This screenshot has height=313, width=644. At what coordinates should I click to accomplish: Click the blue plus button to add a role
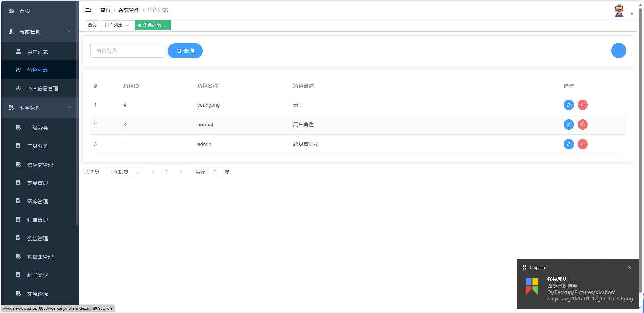tap(619, 50)
